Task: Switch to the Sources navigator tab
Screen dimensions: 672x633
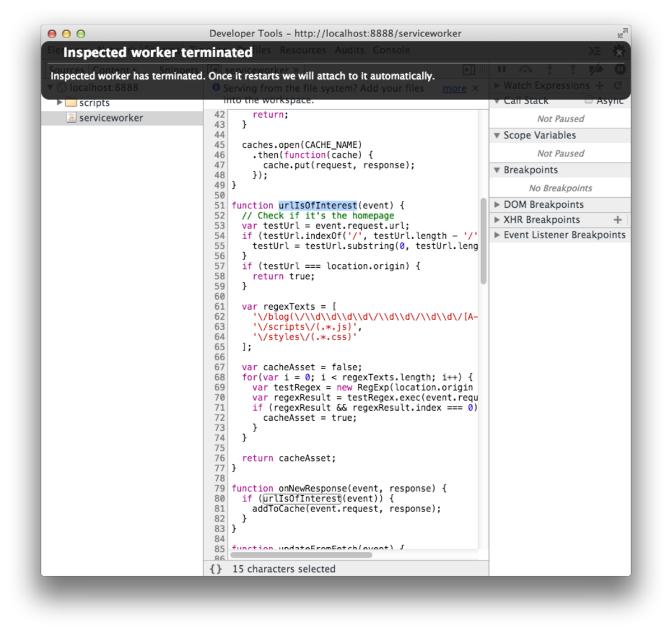Action: point(67,70)
